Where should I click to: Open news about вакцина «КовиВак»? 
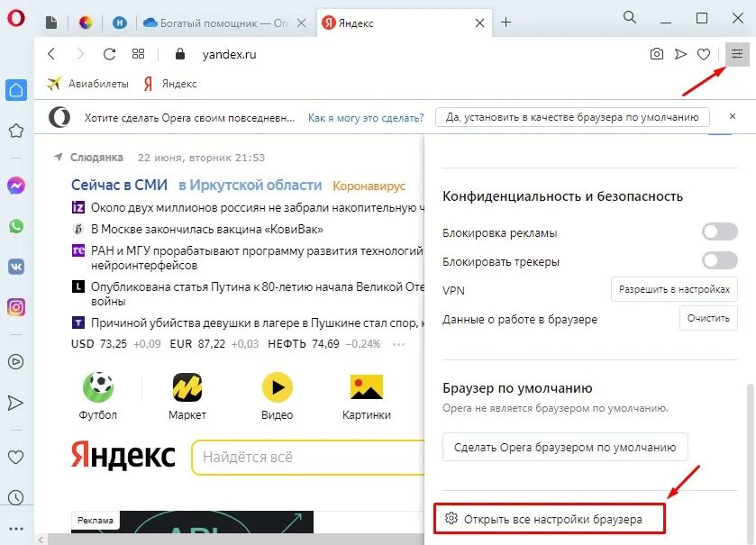click(207, 229)
